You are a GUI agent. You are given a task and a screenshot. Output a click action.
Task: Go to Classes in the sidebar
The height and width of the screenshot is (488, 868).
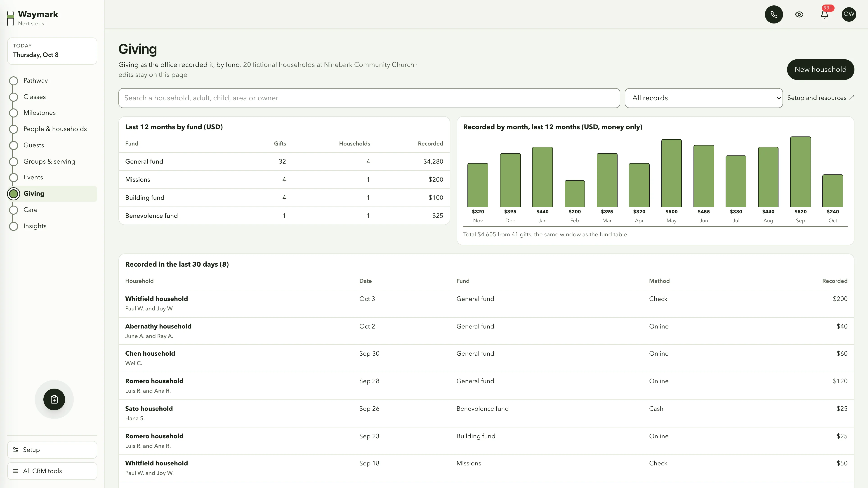(34, 97)
